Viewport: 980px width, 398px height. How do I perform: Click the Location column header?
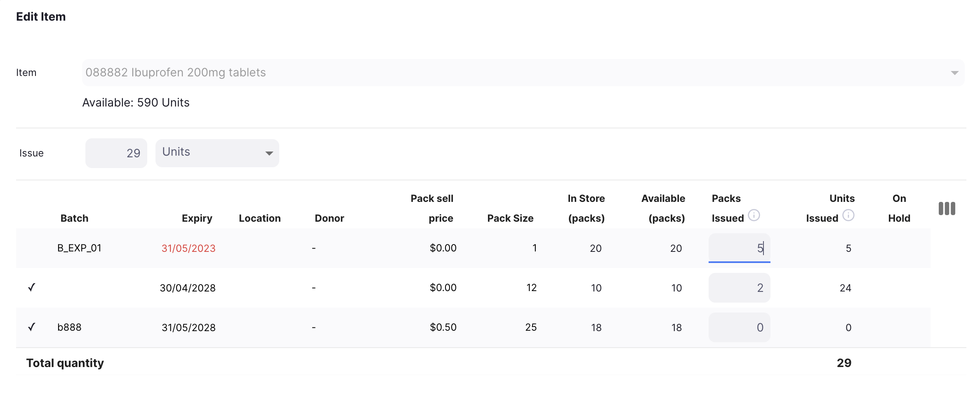click(x=259, y=218)
